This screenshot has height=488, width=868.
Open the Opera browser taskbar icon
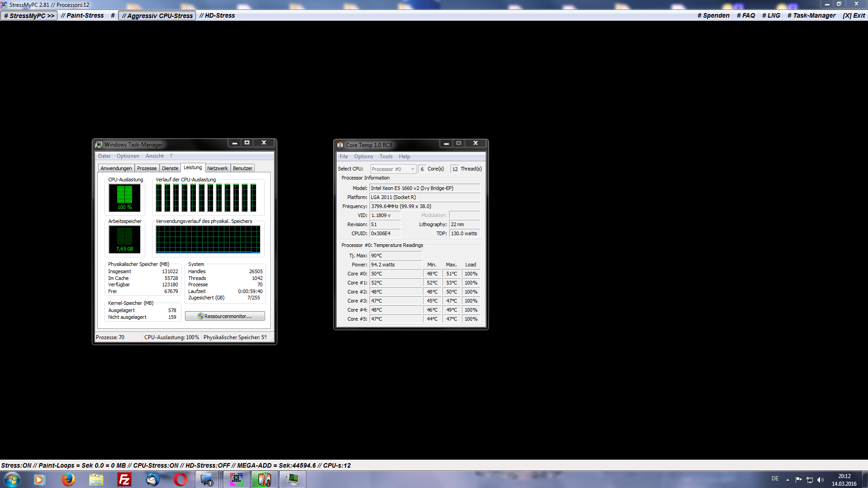180,479
